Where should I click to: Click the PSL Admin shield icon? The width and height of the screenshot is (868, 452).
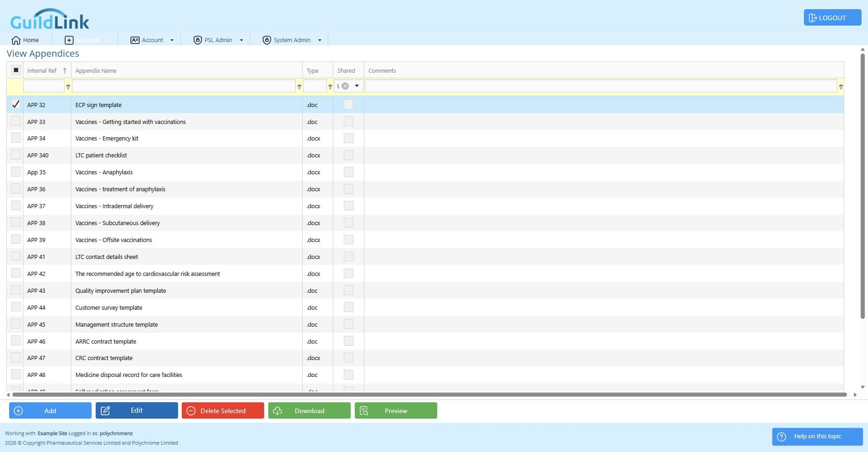coord(197,40)
